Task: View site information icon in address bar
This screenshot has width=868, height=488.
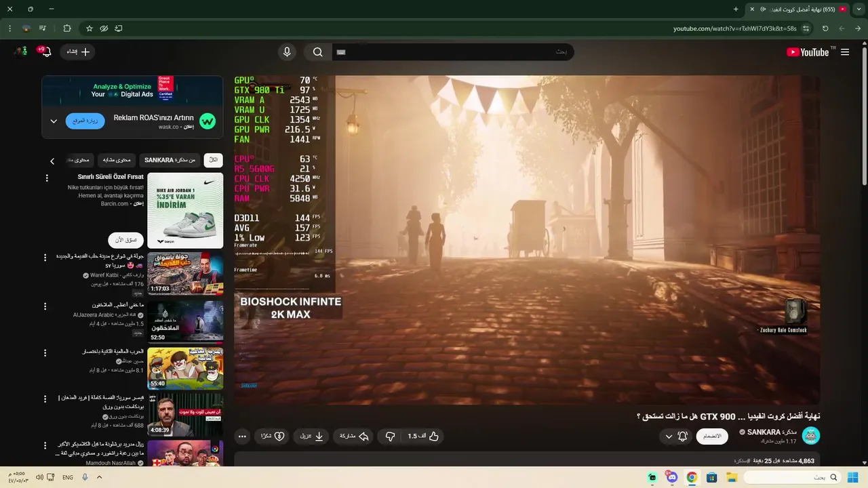Action: (806, 28)
